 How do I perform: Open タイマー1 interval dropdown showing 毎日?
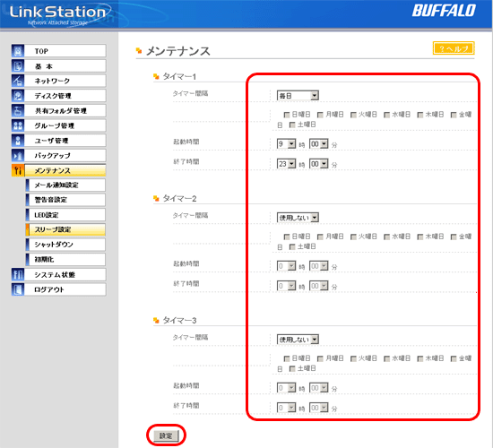coord(298,96)
